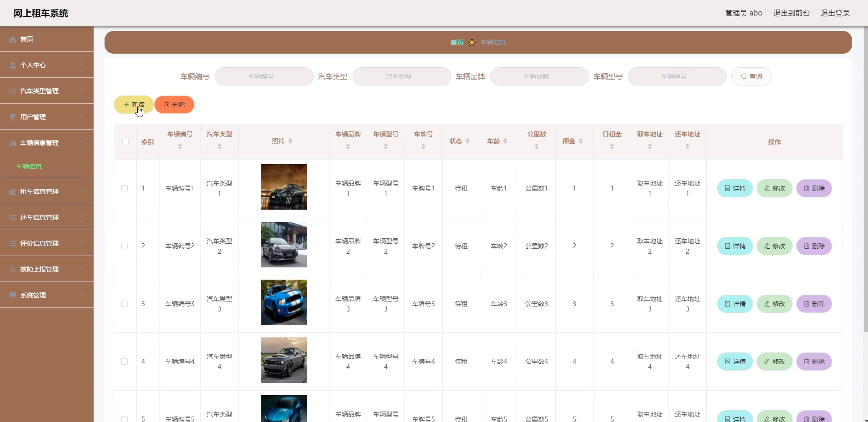868x422 pixels.
Task: Click the 还车信息管理 list icon
Action: point(13,218)
